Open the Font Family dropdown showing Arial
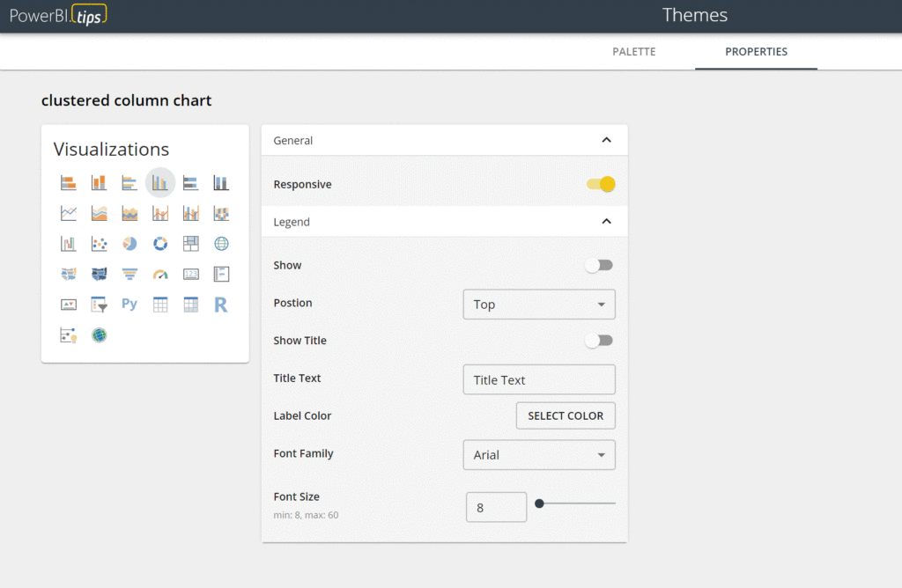 (539, 455)
